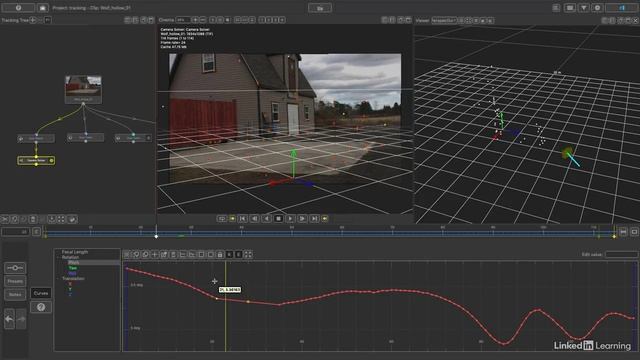Select the Wolf_hollow clip thumbnail node
This screenshot has height=360, width=640.
(x=83, y=89)
